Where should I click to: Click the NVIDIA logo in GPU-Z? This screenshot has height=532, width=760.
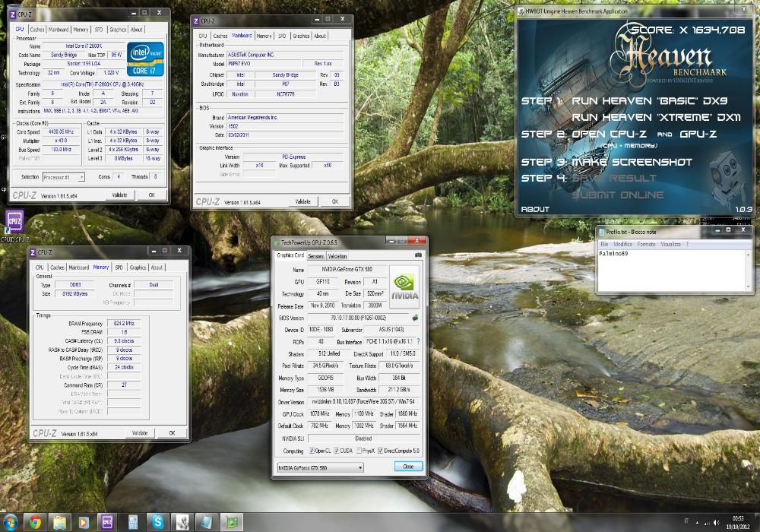pos(405,288)
